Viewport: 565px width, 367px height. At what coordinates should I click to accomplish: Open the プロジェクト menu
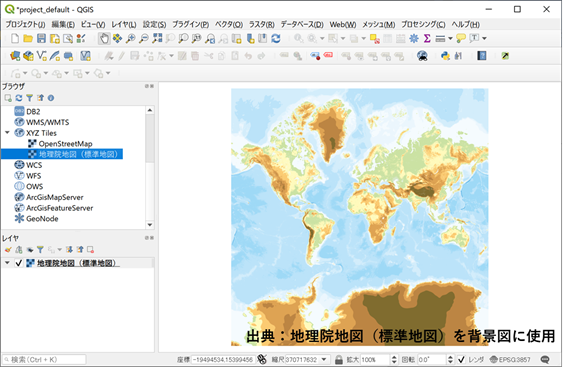pyautogui.click(x=25, y=24)
